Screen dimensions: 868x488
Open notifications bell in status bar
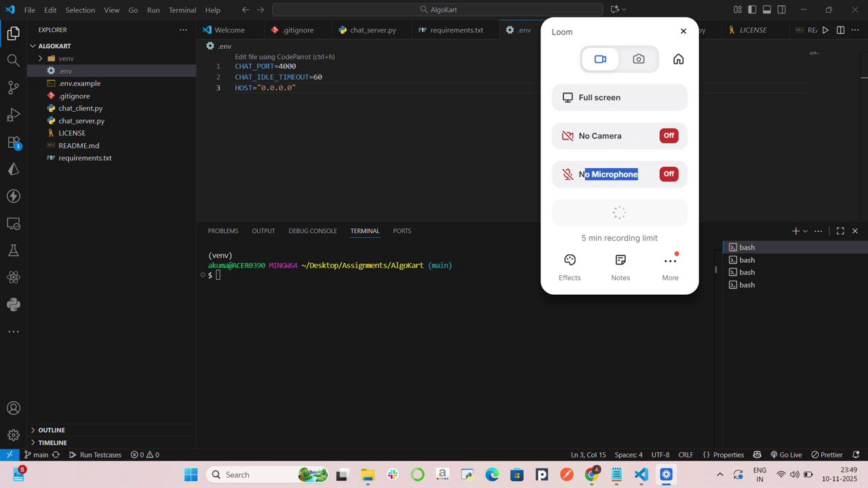coord(857,455)
